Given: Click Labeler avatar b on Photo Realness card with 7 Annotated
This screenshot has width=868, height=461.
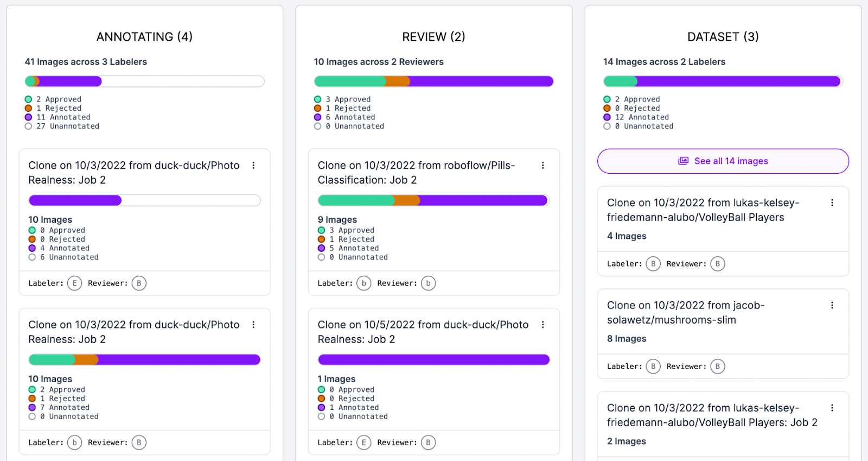Looking at the screenshot, I should click(x=74, y=443).
